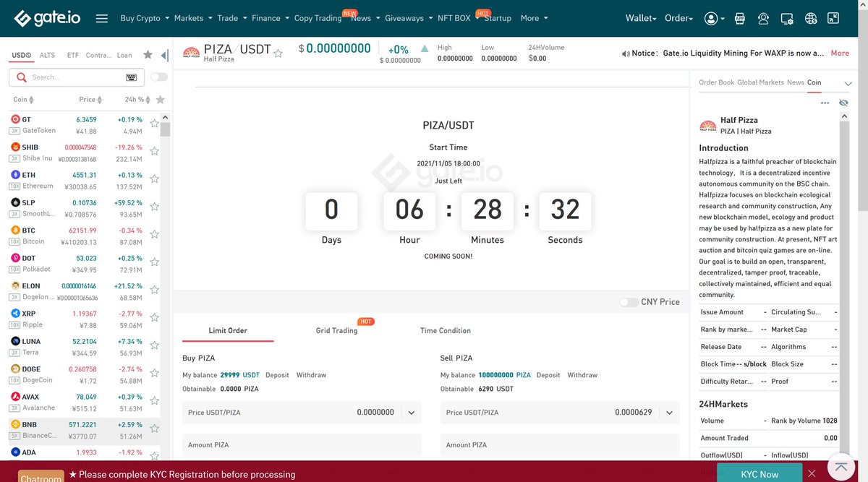Screen dimensions: 868x482
Task: Open Copy Trading in the top navigation
Action: (318, 18)
